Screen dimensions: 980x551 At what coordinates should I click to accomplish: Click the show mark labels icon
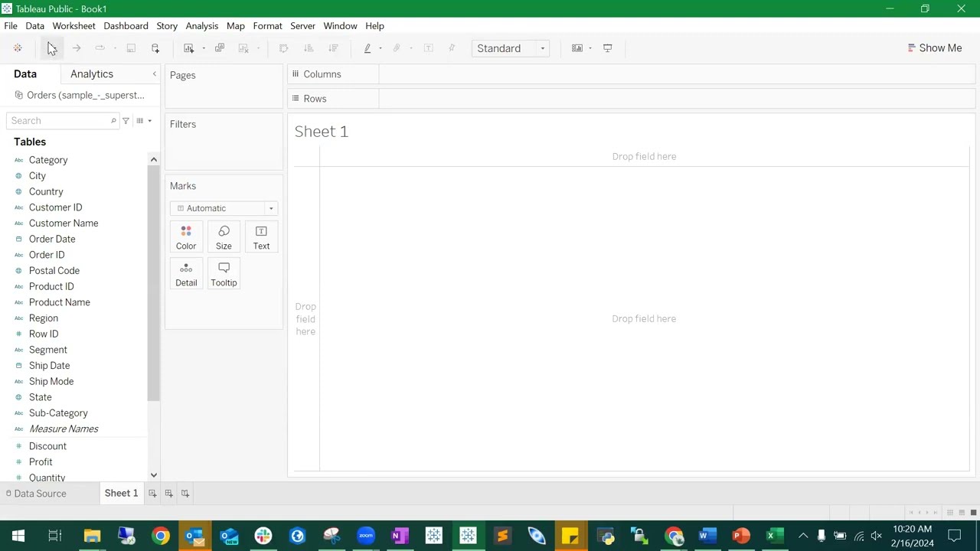429,48
